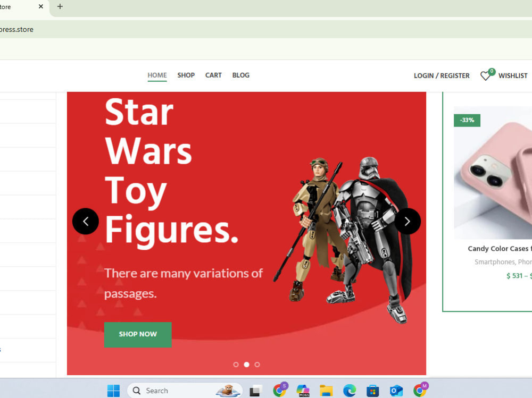Launch Microsoft Edge from the taskbar

pyautogui.click(x=350, y=391)
